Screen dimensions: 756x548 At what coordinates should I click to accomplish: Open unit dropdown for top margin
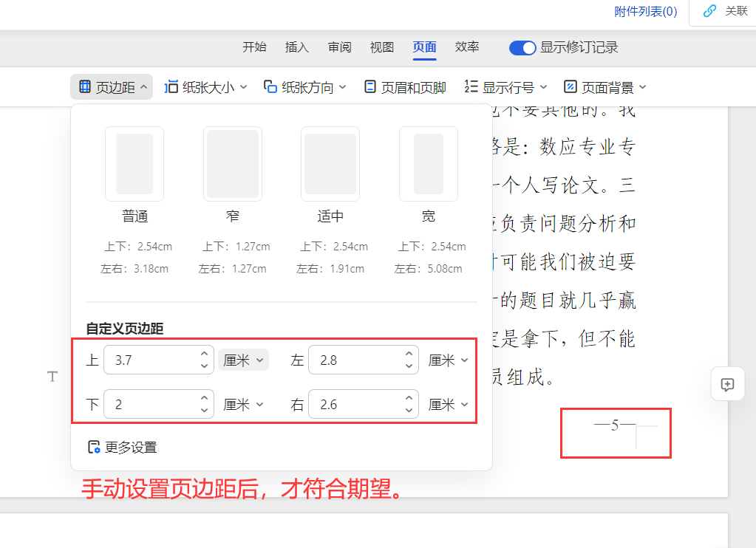click(243, 360)
